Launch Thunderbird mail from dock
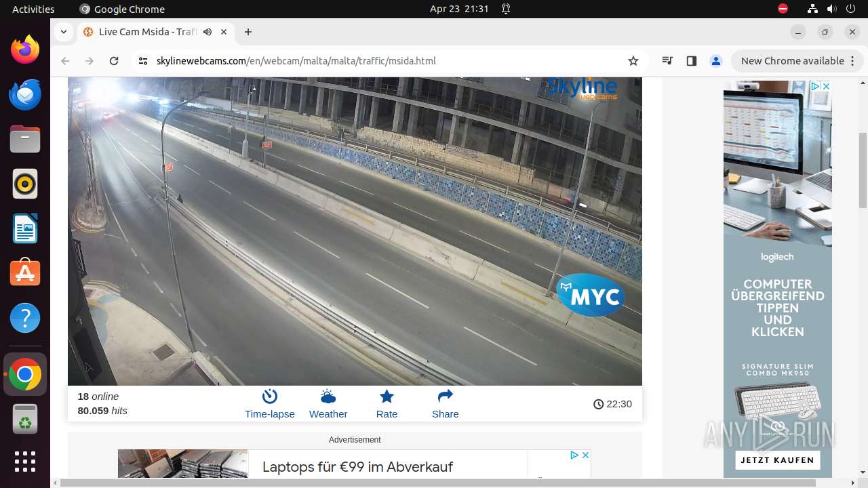This screenshot has height=488, width=868. [x=25, y=94]
